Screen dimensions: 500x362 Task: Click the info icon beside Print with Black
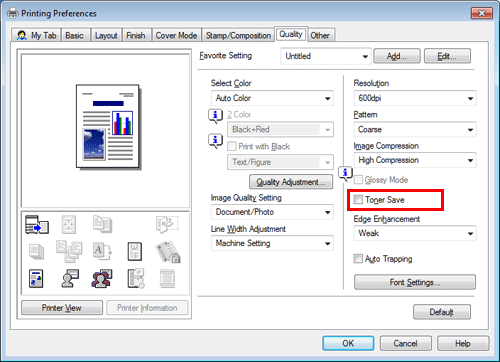point(215,141)
